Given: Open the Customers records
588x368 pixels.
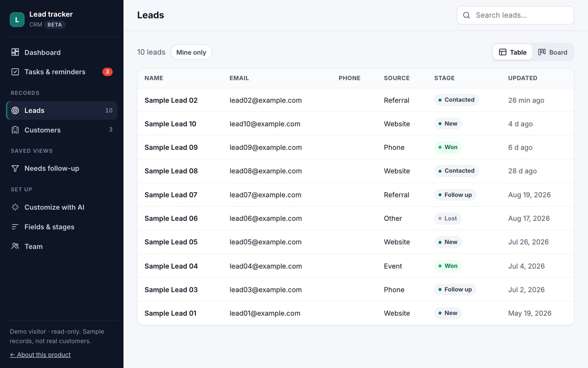Looking at the screenshot, I should coord(62,130).
